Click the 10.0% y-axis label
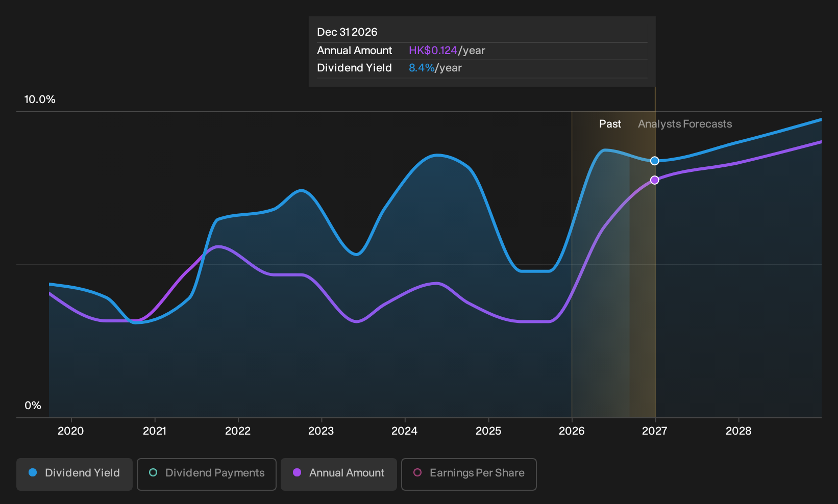The image size is (838, 504). pyautogui.click(x=40, y=99)
